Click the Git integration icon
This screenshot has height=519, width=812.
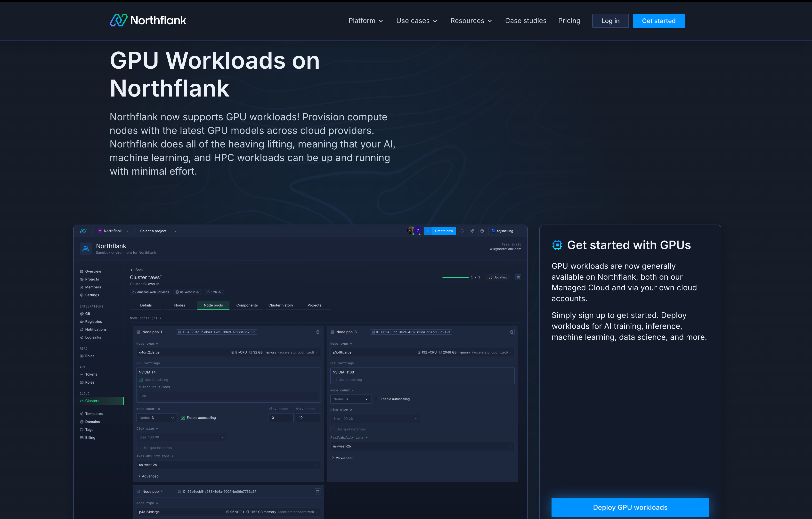point(81,314)
